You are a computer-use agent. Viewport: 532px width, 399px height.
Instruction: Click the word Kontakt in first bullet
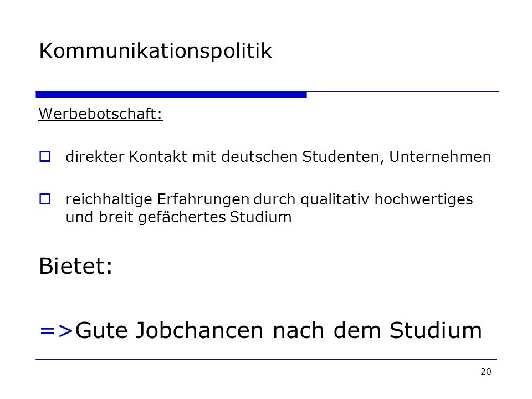158,157
